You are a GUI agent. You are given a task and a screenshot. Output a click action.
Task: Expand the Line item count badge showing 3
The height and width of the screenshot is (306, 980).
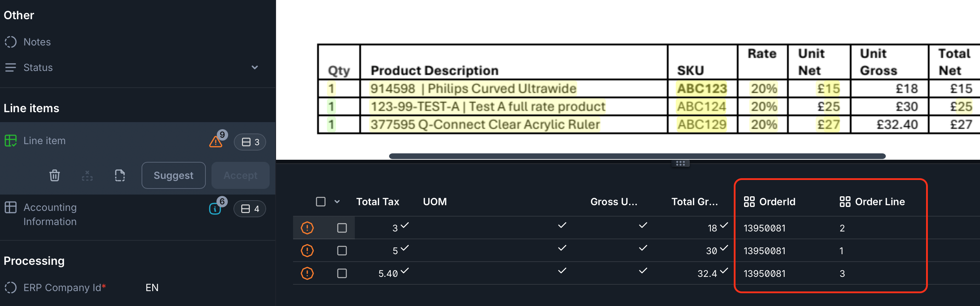point(250,142)
